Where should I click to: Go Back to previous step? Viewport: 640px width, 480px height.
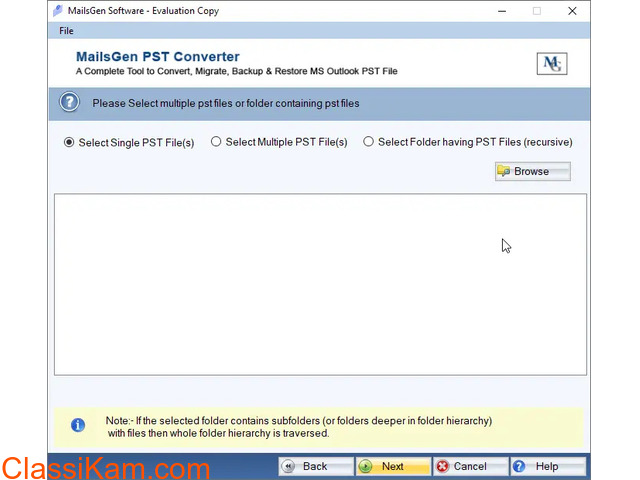click(316, 466)
